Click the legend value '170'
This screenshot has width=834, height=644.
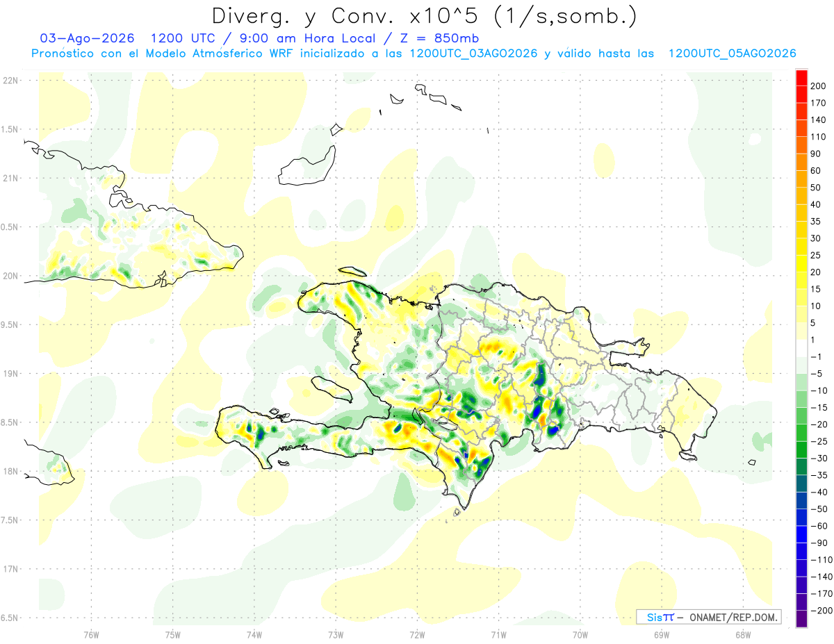818,103
